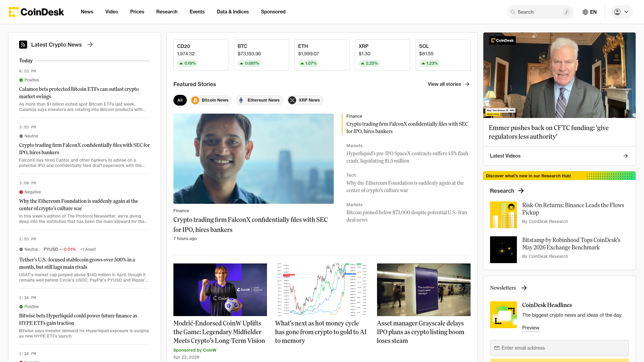Screen dimensions: 644x362
Task: Open the Modrić CoinW sponsored article image
Action: pos(220,290)
